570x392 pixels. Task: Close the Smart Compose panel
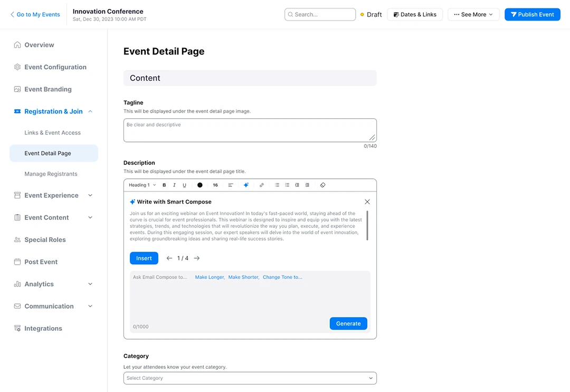click(x=367, y=202)
